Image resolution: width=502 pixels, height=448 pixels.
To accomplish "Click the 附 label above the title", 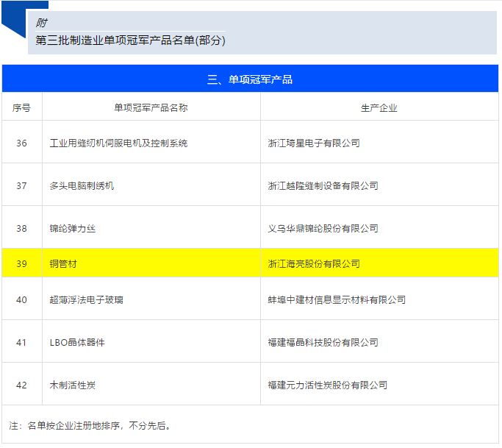I will click(41, 23).
